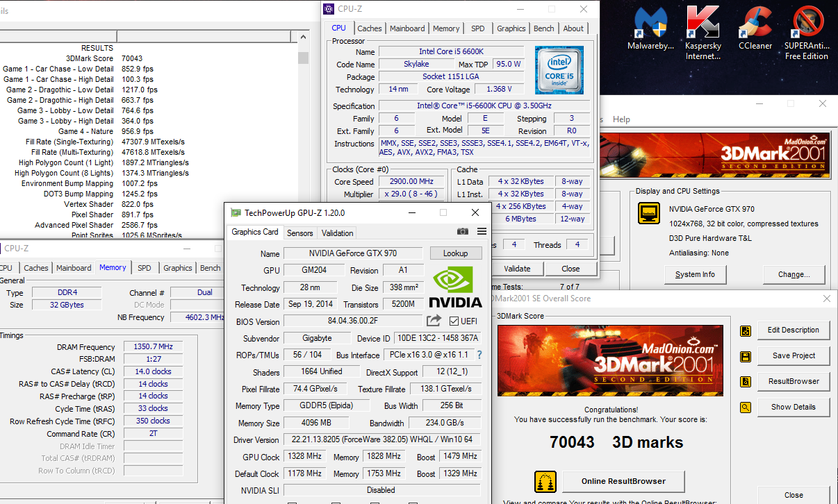The image size is (838, 504).
Task: Click the BIOS Version field 84.04.36.00.2F
Action: (x=353, y=321)
